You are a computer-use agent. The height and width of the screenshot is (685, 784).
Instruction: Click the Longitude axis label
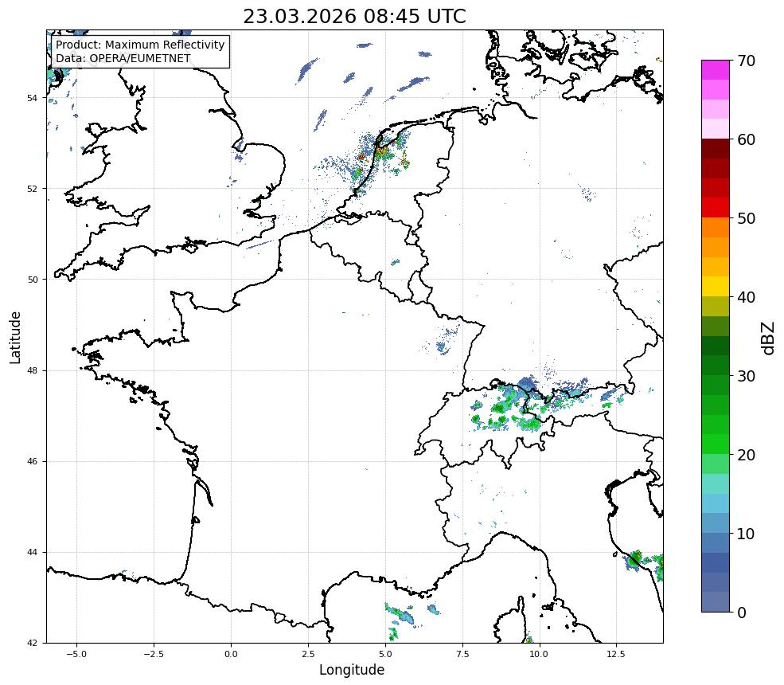pyautogui.click(x=351, y=670)
